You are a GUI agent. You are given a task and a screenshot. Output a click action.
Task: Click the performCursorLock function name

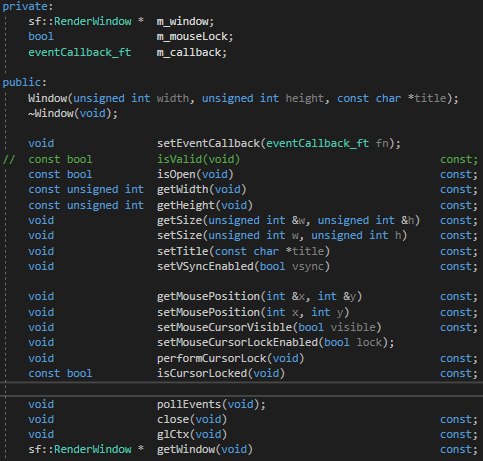(x=211, y=358)
